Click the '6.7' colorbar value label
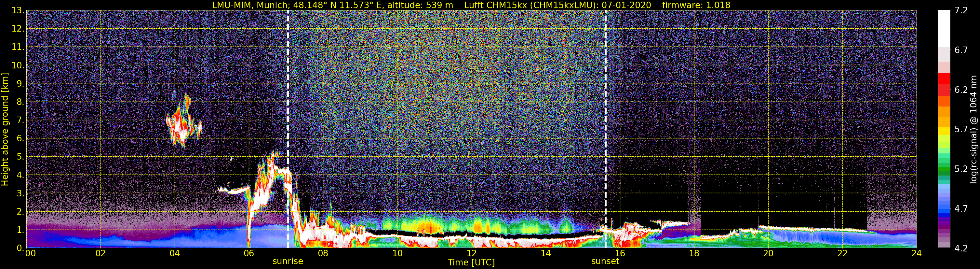980x269 pixels. coord(961,50)
